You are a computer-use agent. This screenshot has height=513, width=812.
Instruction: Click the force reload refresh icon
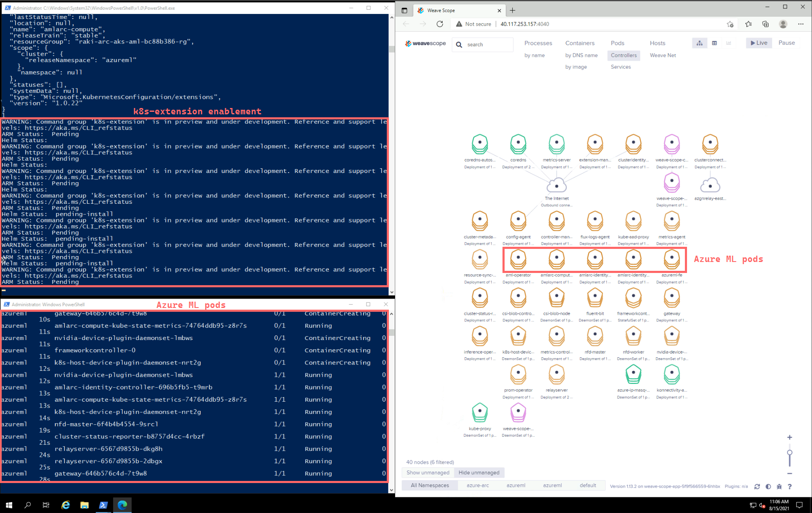coord(757,486)
